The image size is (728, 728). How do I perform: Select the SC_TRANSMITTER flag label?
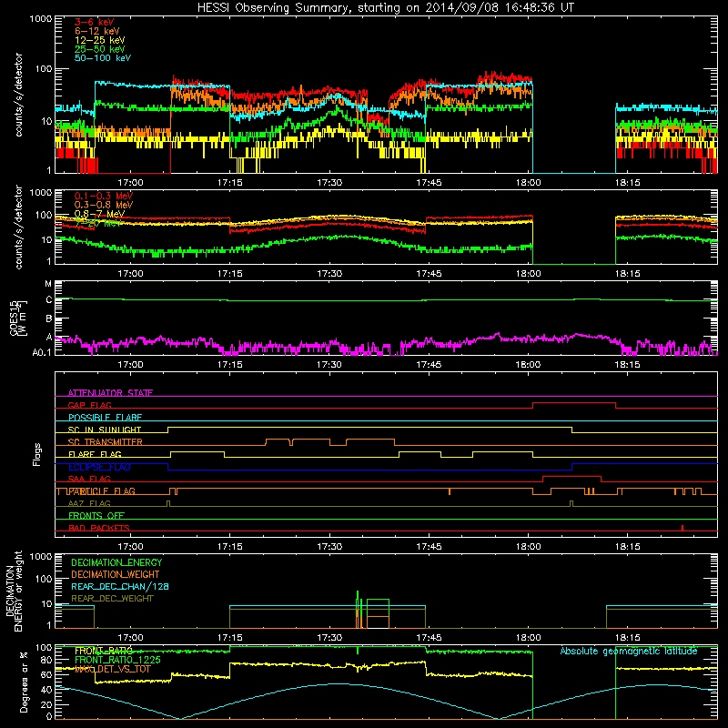coord(106,442)
